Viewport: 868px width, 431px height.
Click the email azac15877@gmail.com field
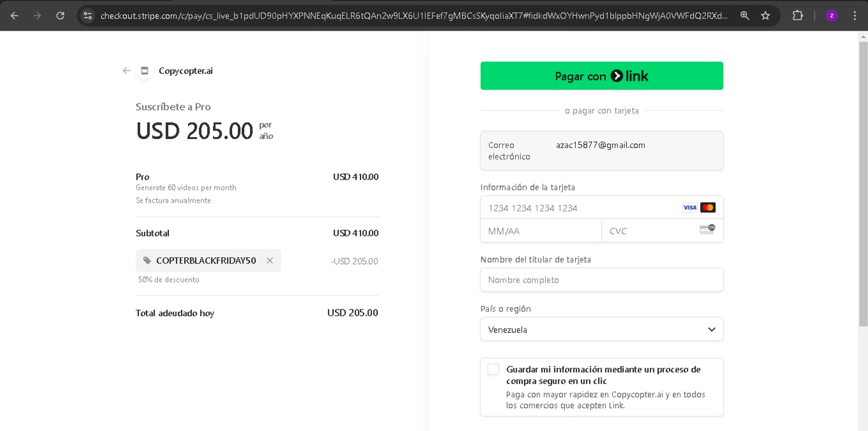[602, 151]
